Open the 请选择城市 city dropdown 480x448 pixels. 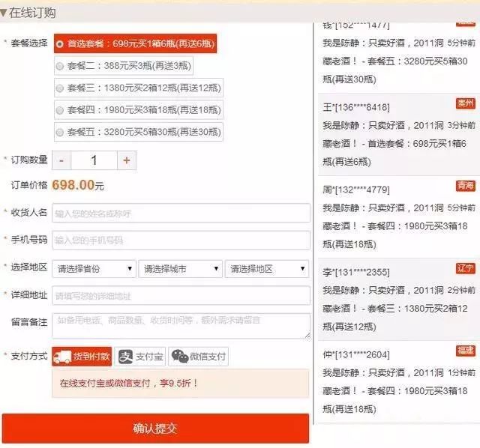click(181, 268)
